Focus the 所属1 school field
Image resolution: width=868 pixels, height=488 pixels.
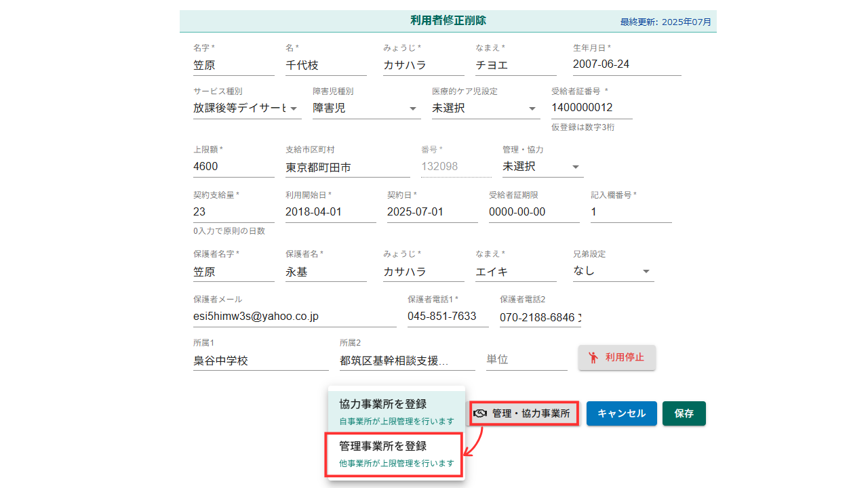pos(260,361)
